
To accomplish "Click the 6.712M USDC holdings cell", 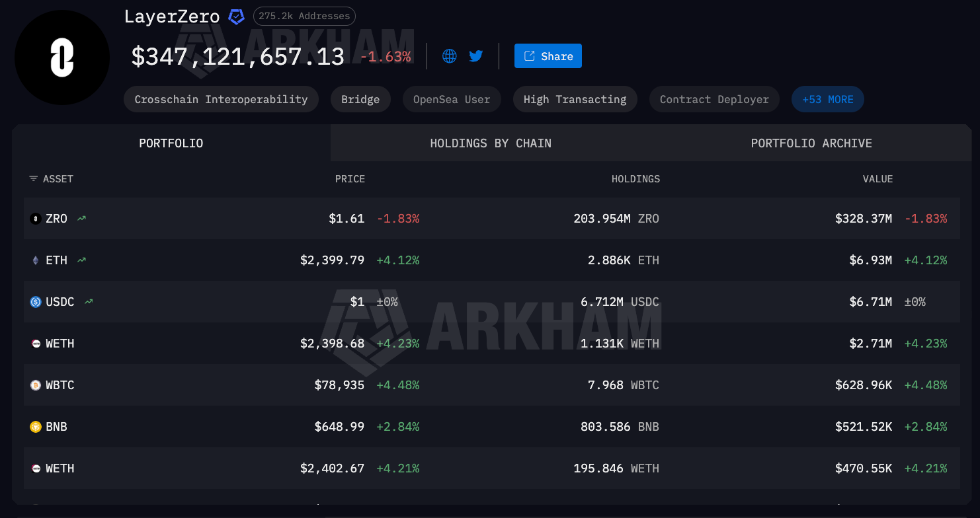I will 620,302.
